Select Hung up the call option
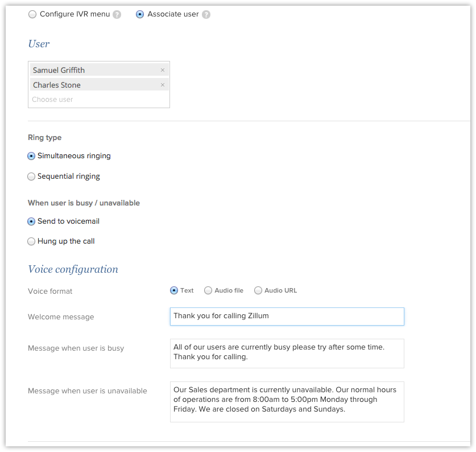476x452 pixels. coord(32,241)
